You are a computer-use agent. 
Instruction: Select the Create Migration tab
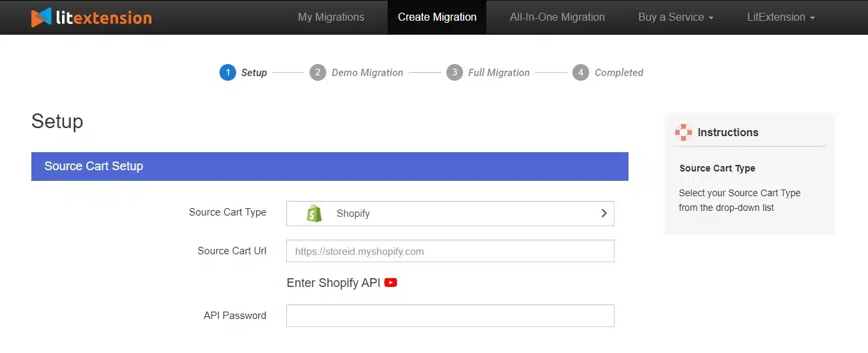pyautogui.click(x=437, y=17)
